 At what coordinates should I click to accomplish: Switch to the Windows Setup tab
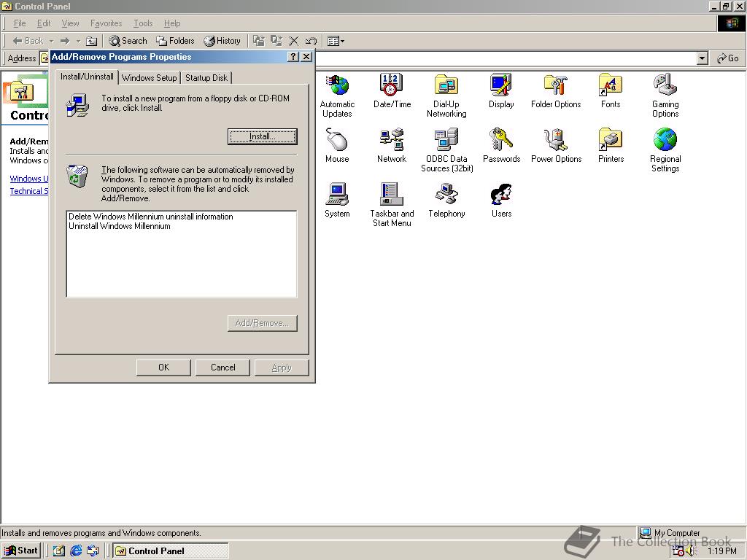pyautogui.click(x=149, y=77)
